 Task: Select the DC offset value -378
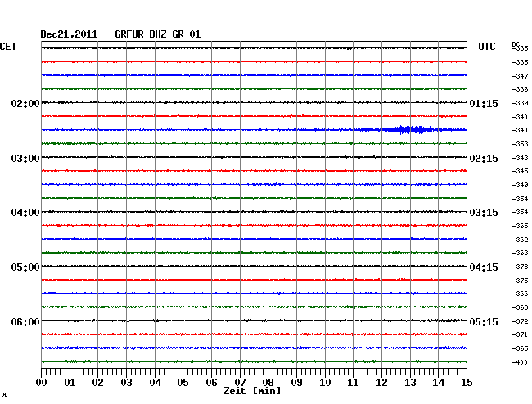coord(520,267)
